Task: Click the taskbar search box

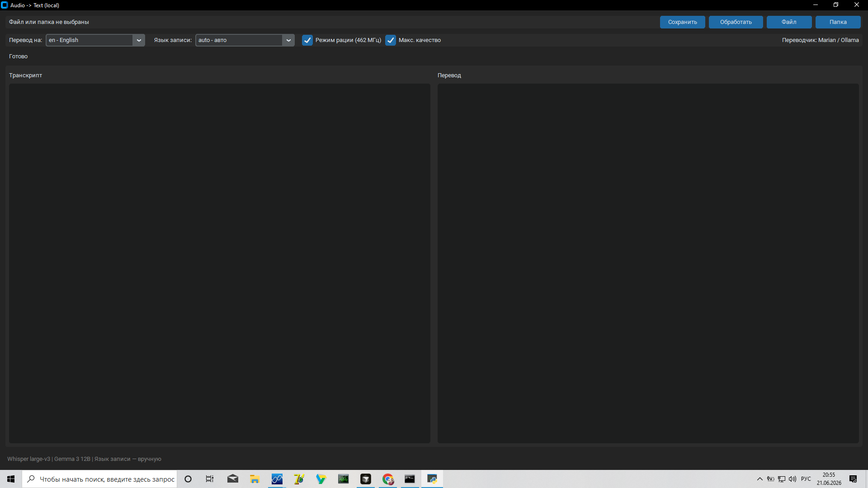Action: (x=99, y=479)
